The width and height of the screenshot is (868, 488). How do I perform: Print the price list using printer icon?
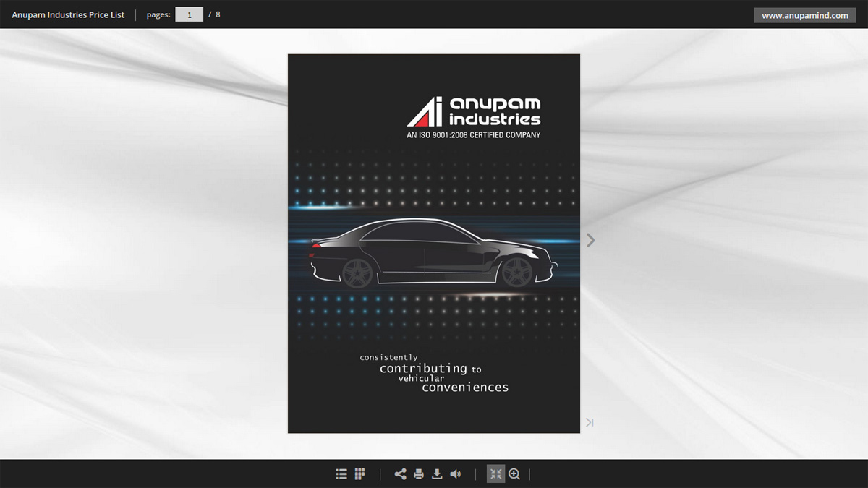coord(419,474)
